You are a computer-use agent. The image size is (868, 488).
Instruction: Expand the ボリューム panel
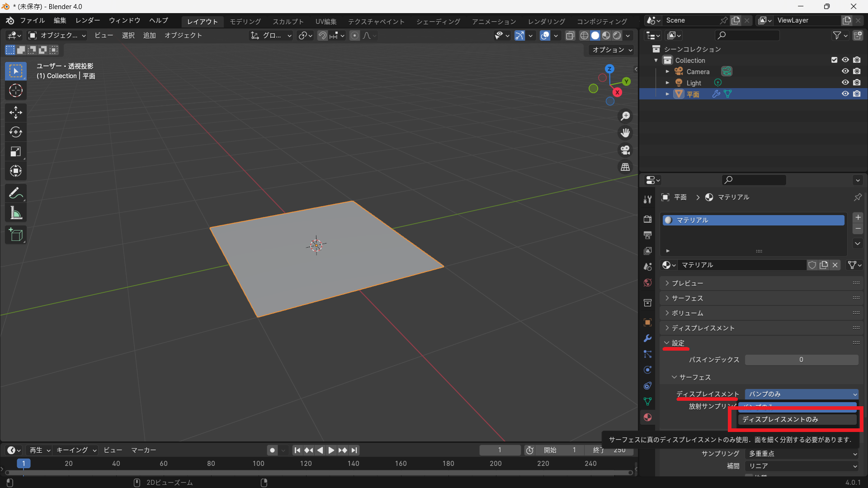click(687, 313)
